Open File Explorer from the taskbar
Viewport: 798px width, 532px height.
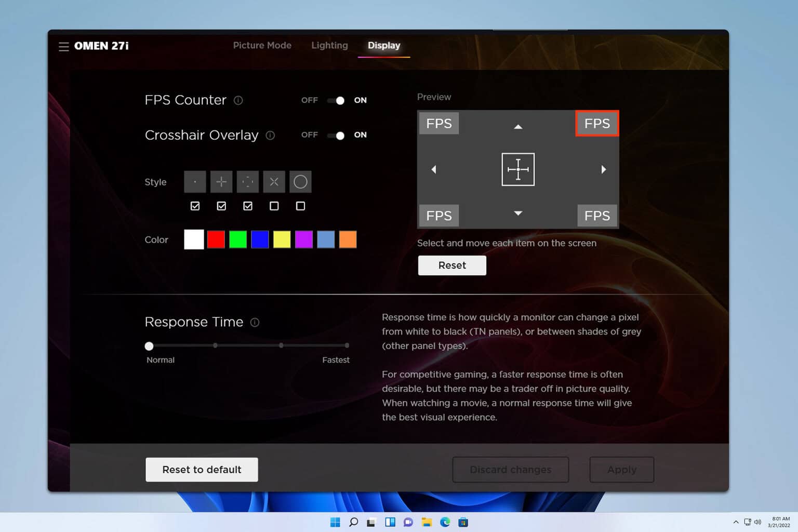pyautogui.click(x=427, y=522)
